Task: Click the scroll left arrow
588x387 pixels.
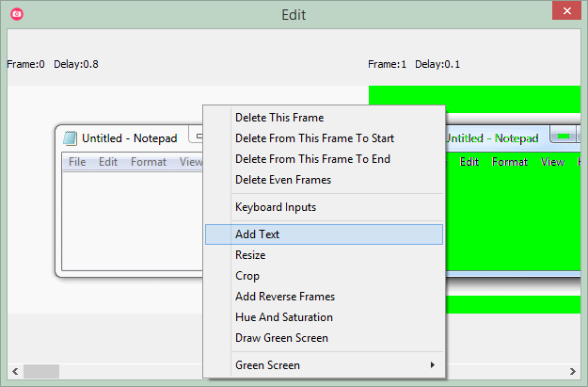Action: pos(15,372)
